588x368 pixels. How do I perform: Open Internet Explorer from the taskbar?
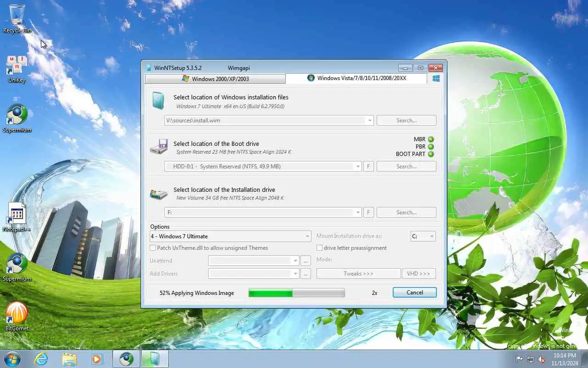(x=41, y=359)
